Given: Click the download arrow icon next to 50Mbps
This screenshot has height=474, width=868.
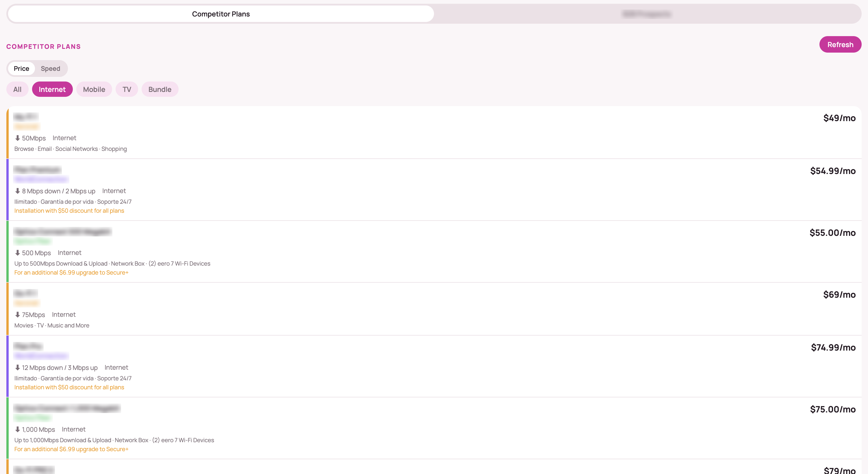Looking at the screenshot, I should click(18, 138).
